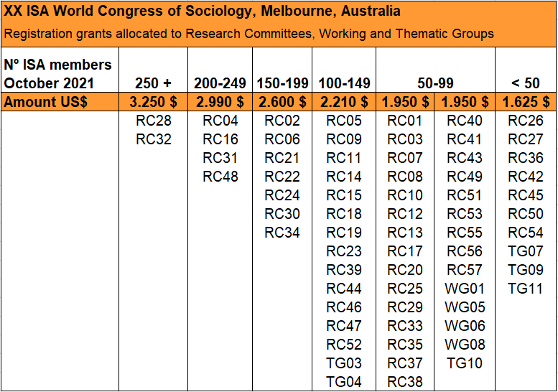Click the cell WG01

(465, 289)
